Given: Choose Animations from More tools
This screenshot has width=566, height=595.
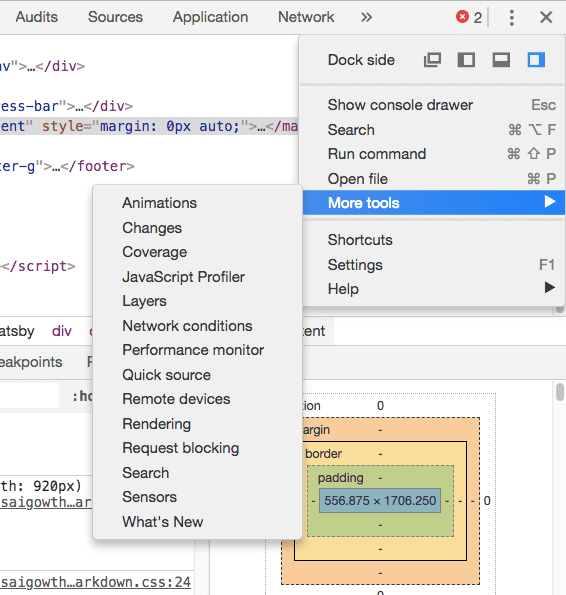Looking at the screenshot, I should click(x=159, y=203).
